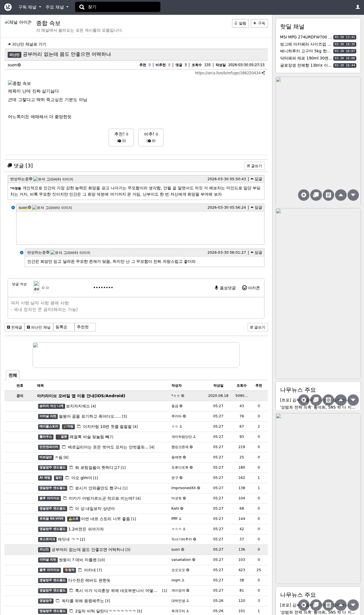
Task: Click the 로스트아크 channel badge
Action: [47, 539]
